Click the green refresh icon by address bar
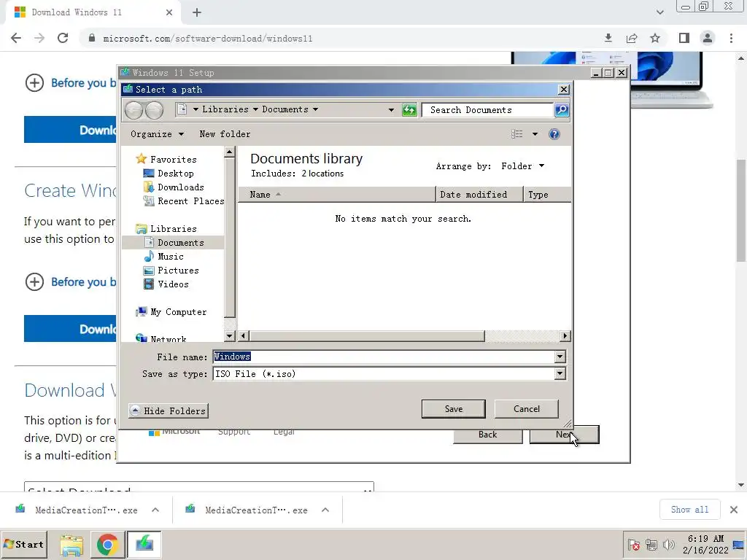 [x=409, y=110]
